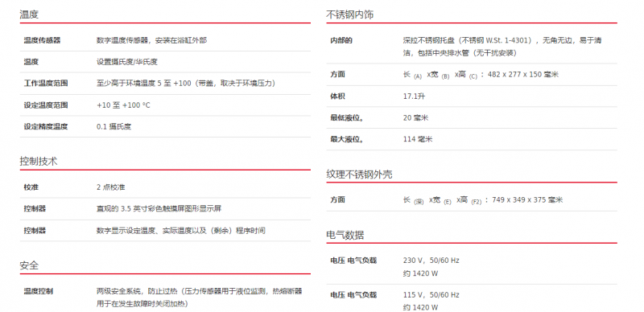
Task: Click the 不锈钢内饰 section heading
Action: 350,15
